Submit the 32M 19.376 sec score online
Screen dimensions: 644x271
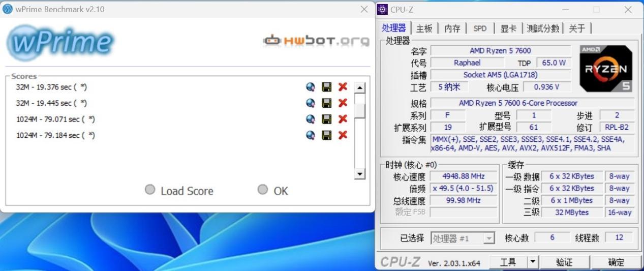(311, 87)
